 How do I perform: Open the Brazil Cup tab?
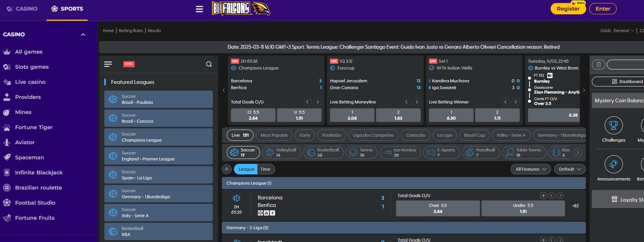pyautogui.click(x=474, y=135)
